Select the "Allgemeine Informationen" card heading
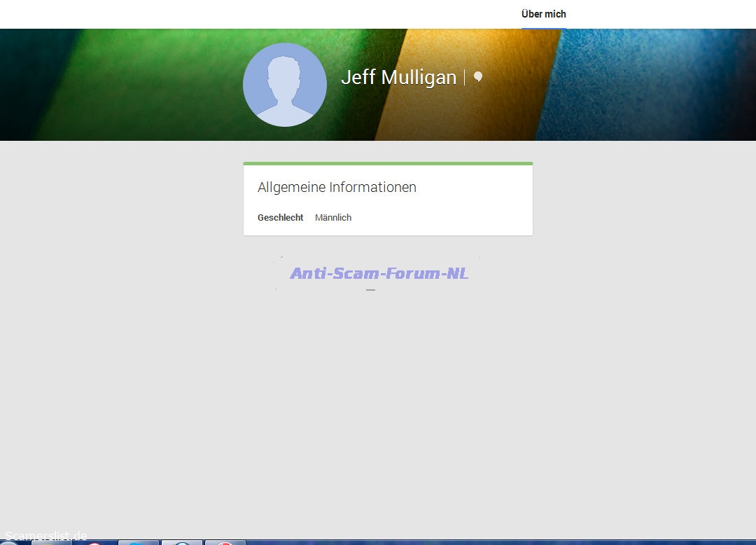Viewport: 756px width, 545px height. (337, 187)
